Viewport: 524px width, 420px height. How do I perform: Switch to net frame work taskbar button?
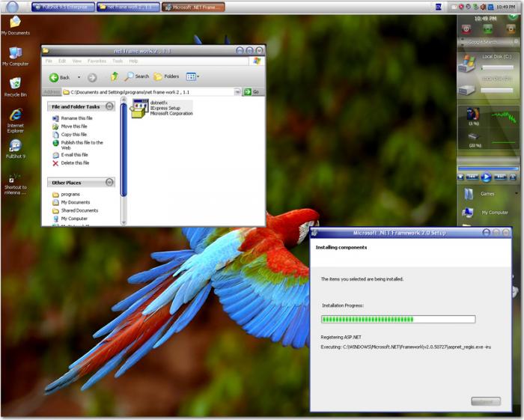128,7
